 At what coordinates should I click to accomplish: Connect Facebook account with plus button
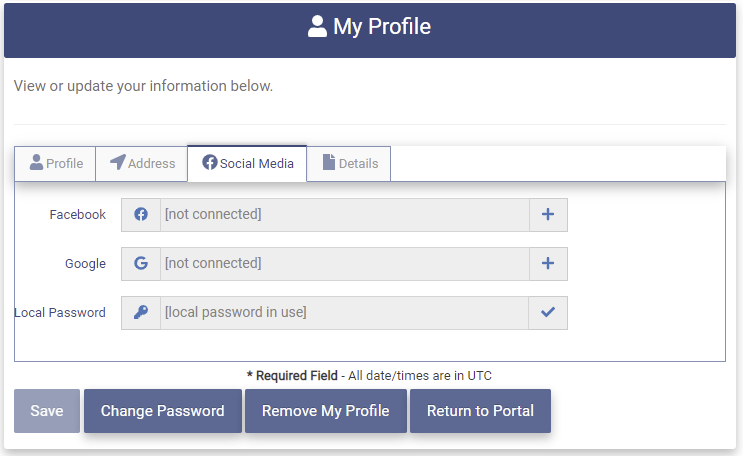[547, 214]
